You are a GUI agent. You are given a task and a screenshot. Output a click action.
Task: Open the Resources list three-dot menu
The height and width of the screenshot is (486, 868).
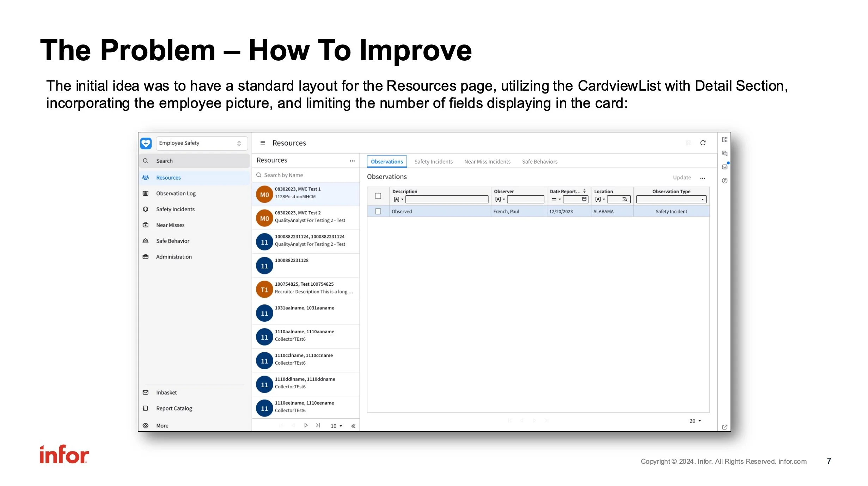(x=352, y=161)
